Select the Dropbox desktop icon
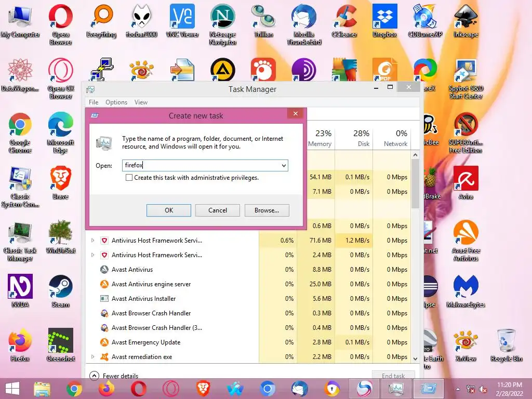The width and height of the screenshot is (532, 399). (x=385, y=21)
